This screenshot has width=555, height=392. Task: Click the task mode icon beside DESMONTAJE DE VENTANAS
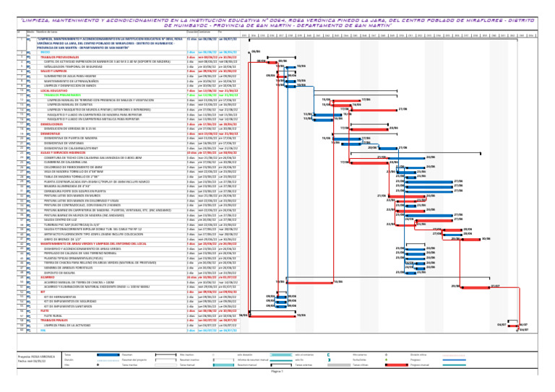(x=29, y=144)
